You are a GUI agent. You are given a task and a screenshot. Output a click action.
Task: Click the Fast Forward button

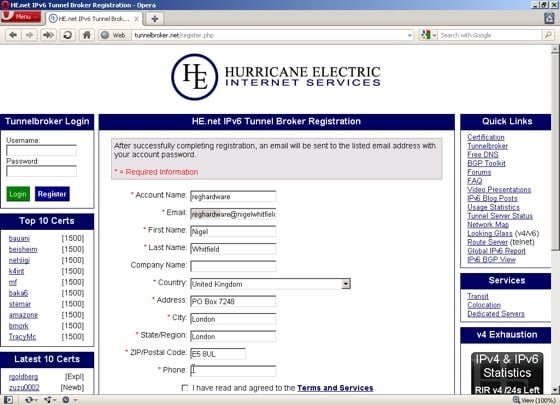[x=48, y=35]
